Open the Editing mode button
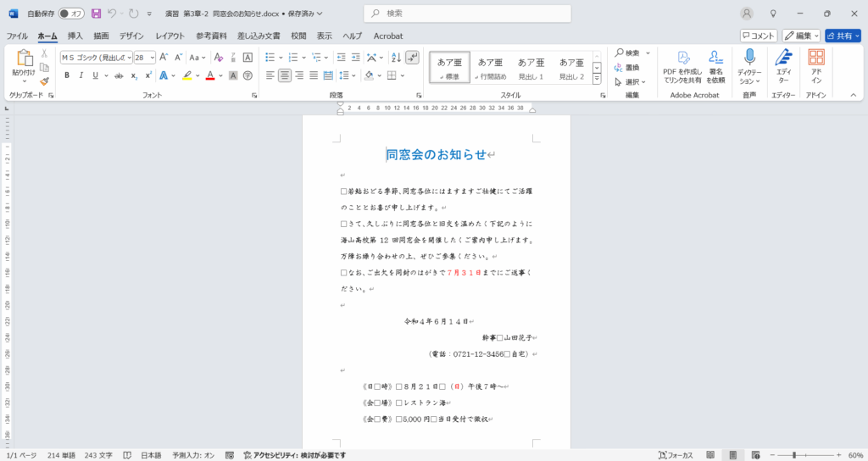The width and height of the screenshot is (868, 461). pyautogui.click(x=801, y=36)
